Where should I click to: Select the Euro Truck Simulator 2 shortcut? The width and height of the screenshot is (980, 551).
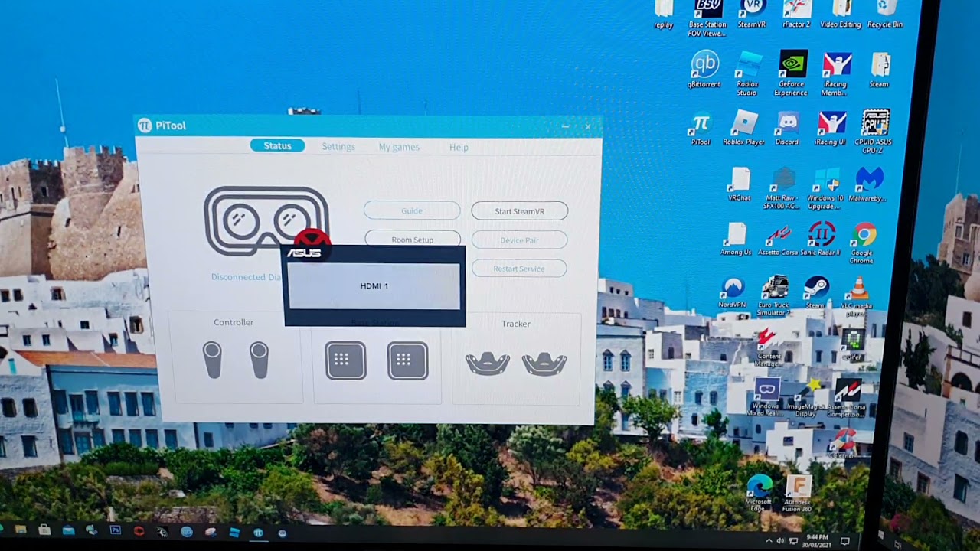[774, 295]
